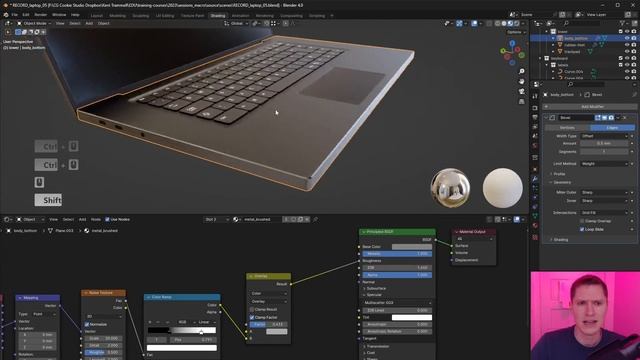
Task: Open the Material properties tab icon
Action: click(x=535, y=225)
